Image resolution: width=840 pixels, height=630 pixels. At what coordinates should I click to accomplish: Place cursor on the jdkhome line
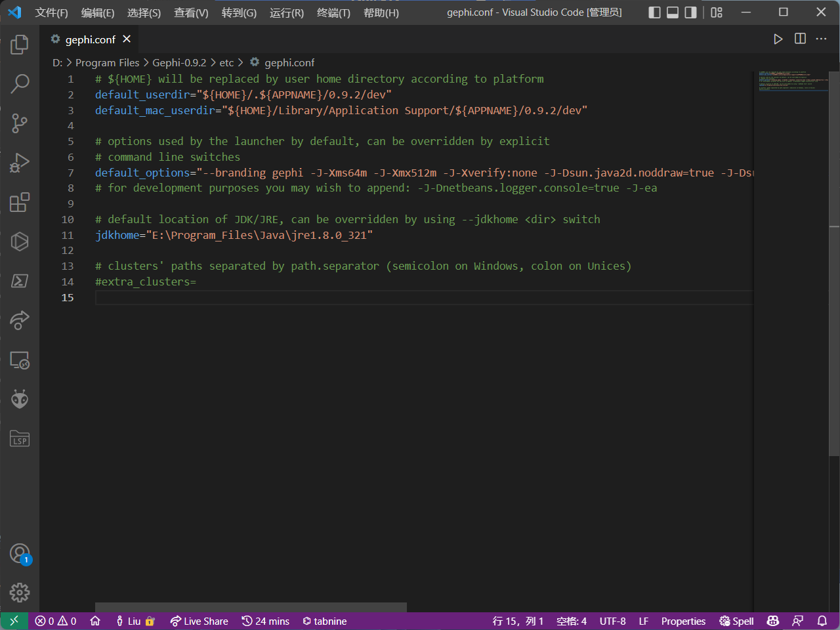234,235
